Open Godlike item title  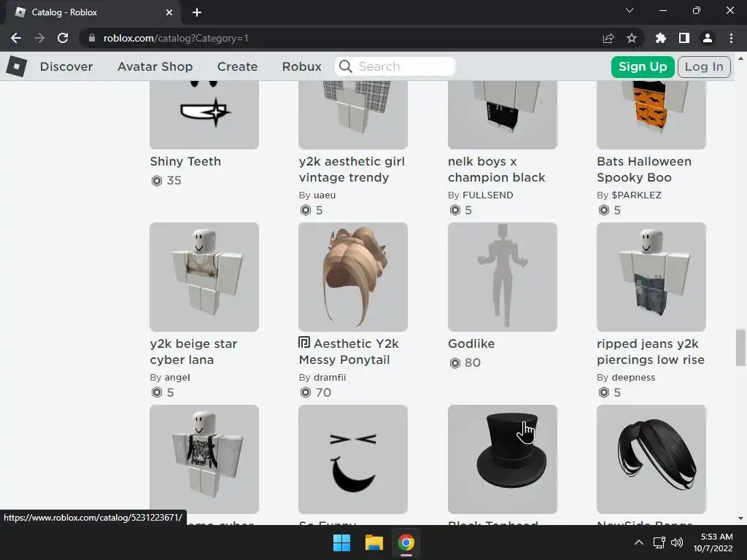point(471,344)
